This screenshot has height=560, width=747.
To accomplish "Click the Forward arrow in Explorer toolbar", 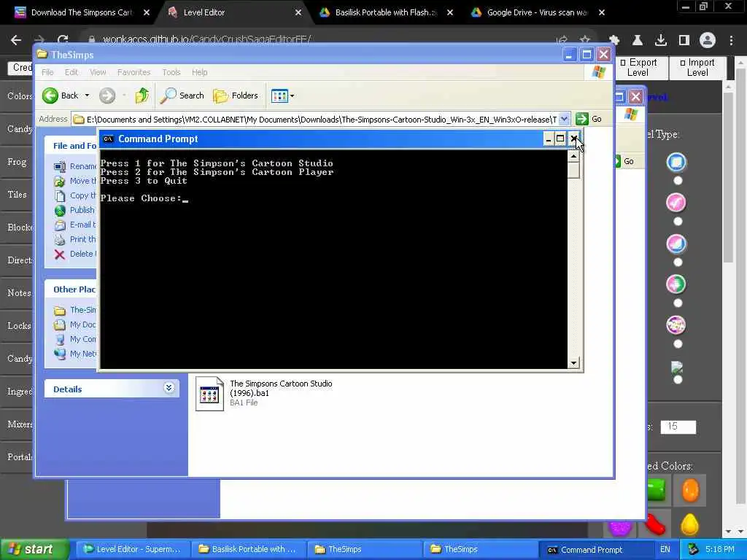I will pyautogui.click(x=107, y=96).
